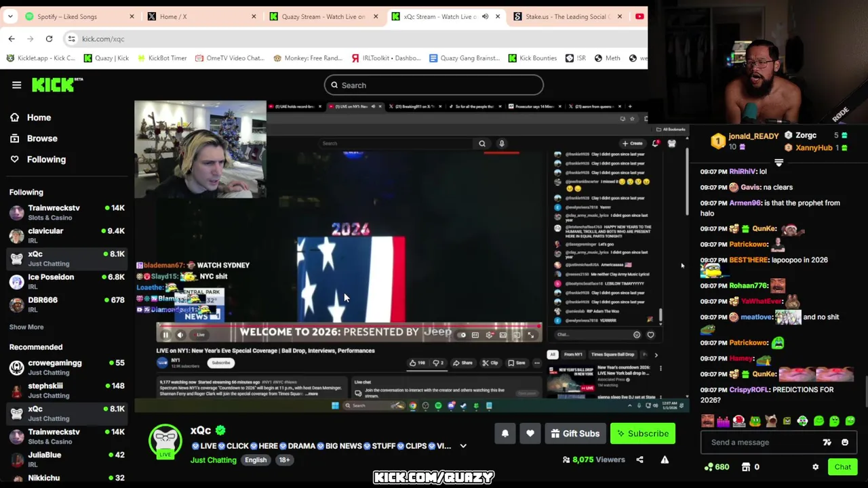This screenshot has height=488, width=868.
Task: Go to Home in Kick sidebar
Action: 39,117
